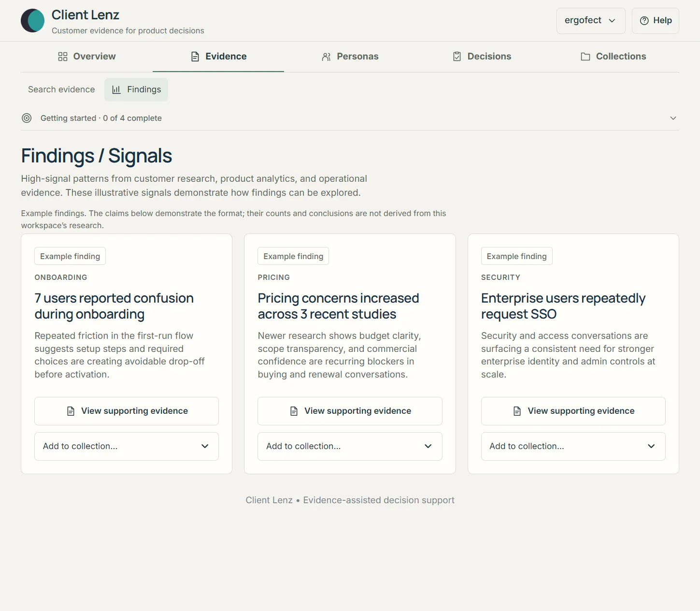Click the Getting started target icon
700x611 pixels.
pyautogui.click(x=27, y=118)
